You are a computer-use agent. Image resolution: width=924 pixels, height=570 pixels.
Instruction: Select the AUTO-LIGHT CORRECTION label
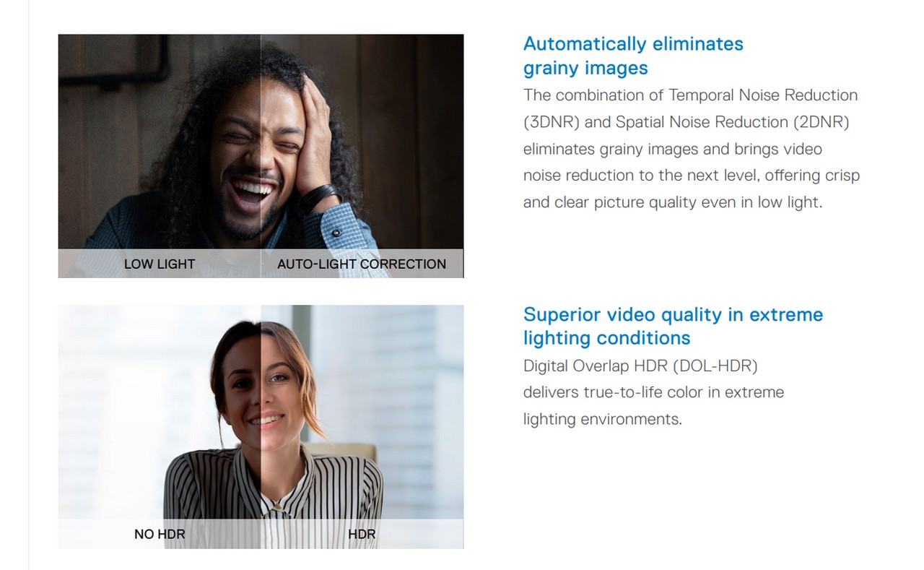[x=362, y=264]
